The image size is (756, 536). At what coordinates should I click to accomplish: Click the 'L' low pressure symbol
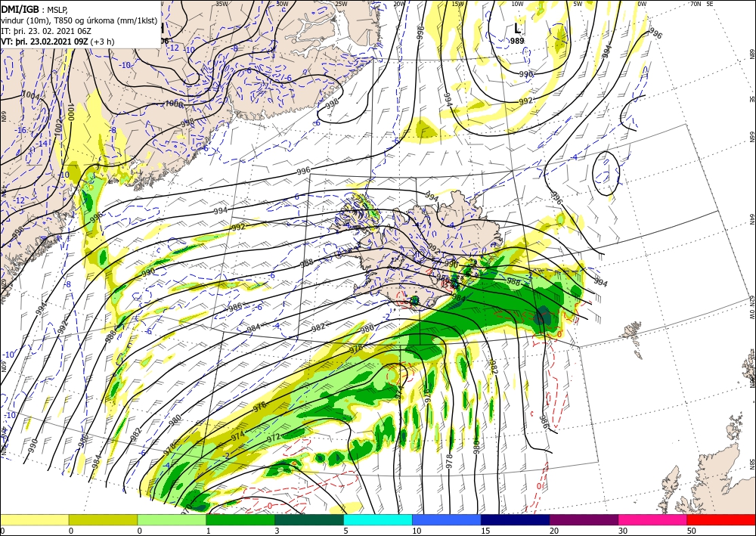click(x=517, y=28)
